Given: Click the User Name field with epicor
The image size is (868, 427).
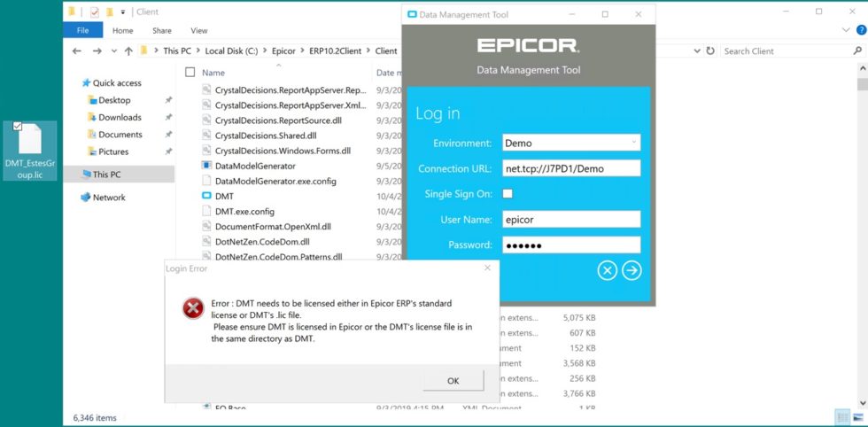Looking at the screenshot, I should [x=571, y=220].
